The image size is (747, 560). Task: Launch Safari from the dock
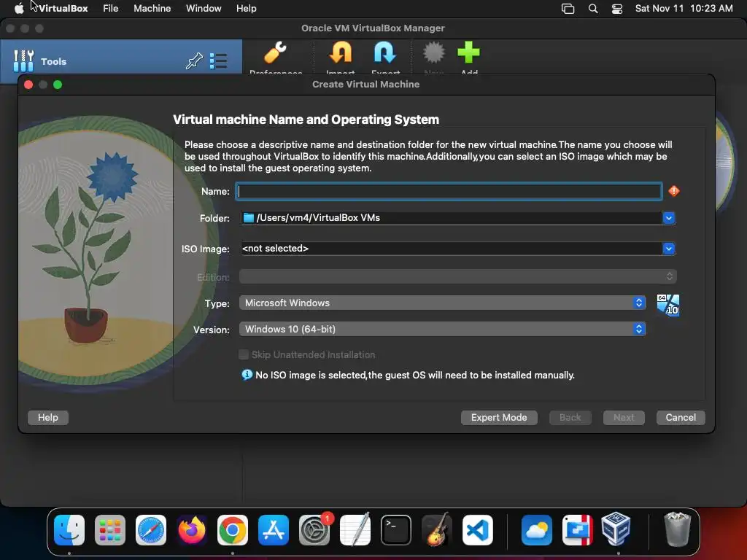tap(151, 530)
